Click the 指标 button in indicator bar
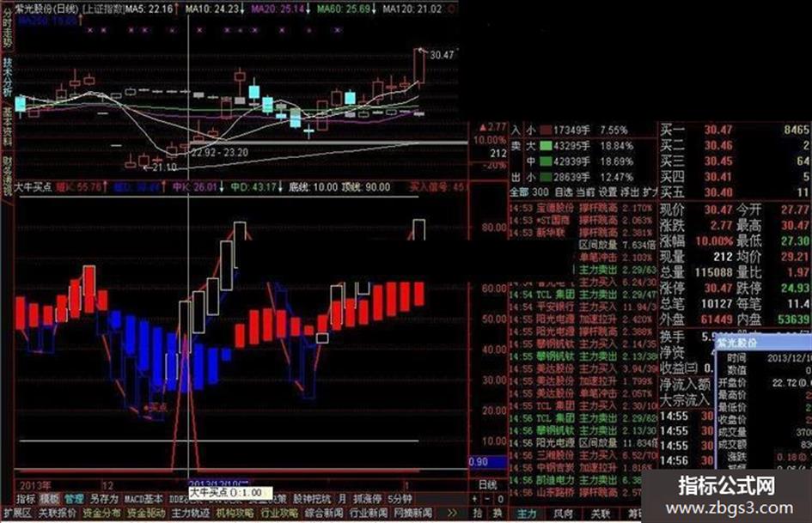Screen dimensions: 812x523 [x=26, y=499]
